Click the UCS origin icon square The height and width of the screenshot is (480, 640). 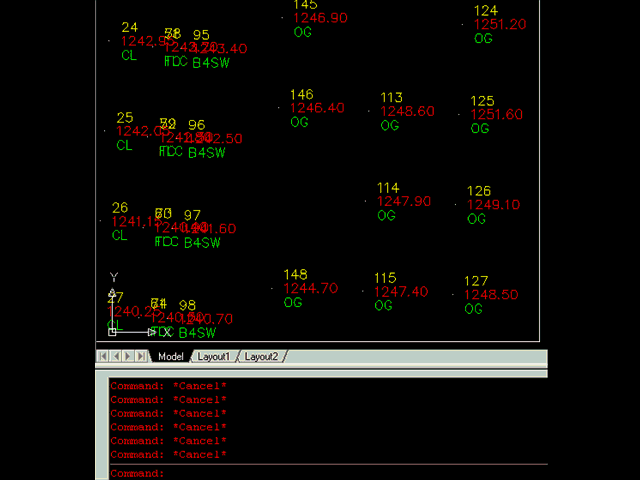(x=112, y=332)
